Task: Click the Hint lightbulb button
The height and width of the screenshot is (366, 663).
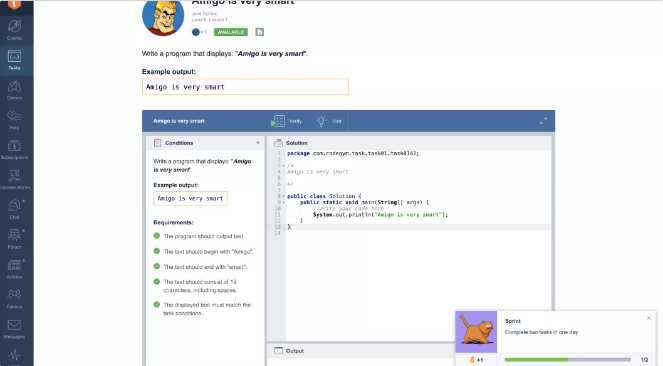Action: point(329,121)
